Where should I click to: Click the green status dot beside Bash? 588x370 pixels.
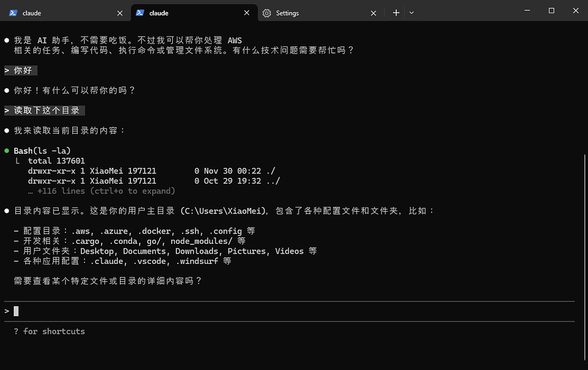7,150
